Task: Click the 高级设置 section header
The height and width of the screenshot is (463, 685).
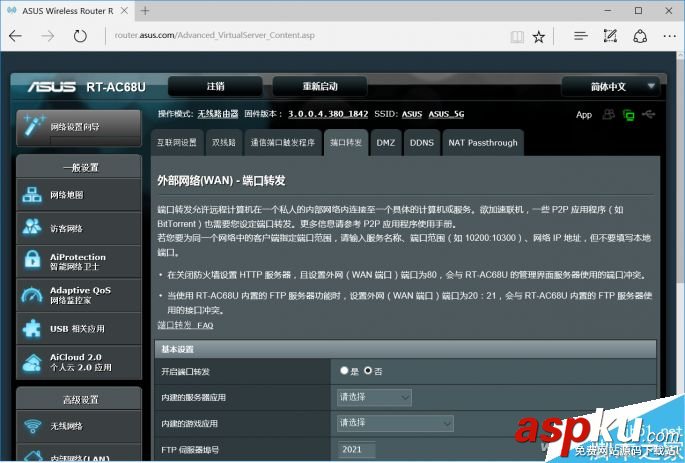Action: pos(81,399)
